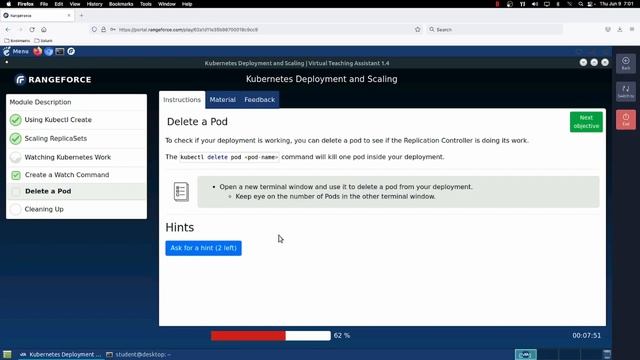Click the workspace switcher in bottom taskbar
The image size is (640, 360).
526,354
